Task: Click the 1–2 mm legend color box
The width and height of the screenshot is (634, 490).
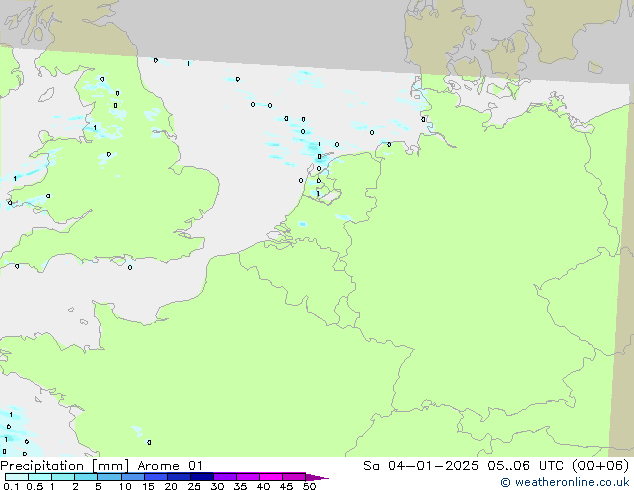Action: [x=63, y=477]
